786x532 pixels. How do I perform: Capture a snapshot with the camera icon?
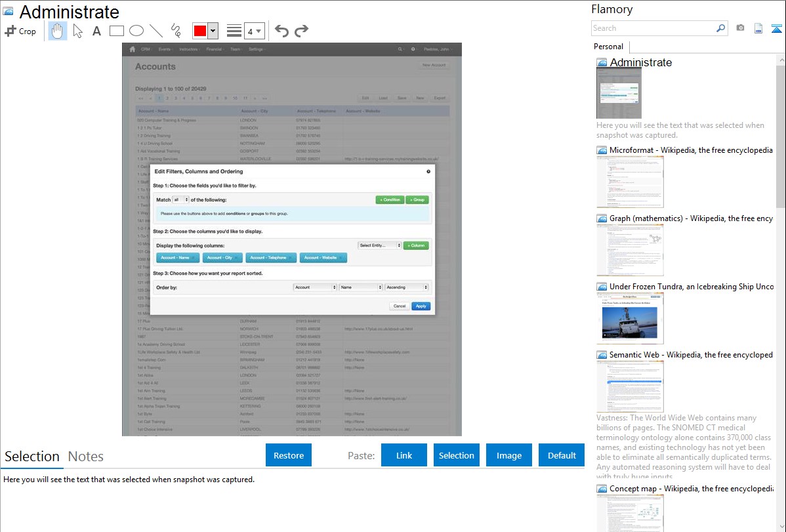(x=740, y=28)
